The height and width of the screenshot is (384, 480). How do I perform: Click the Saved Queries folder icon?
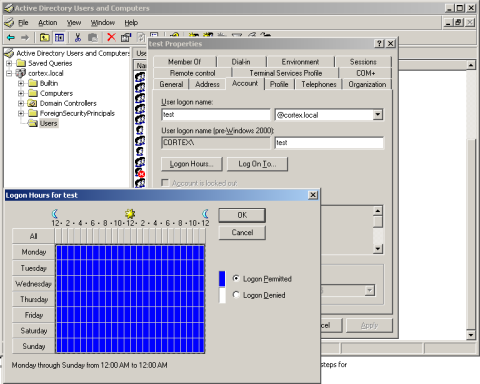click(x=21, y=63)
